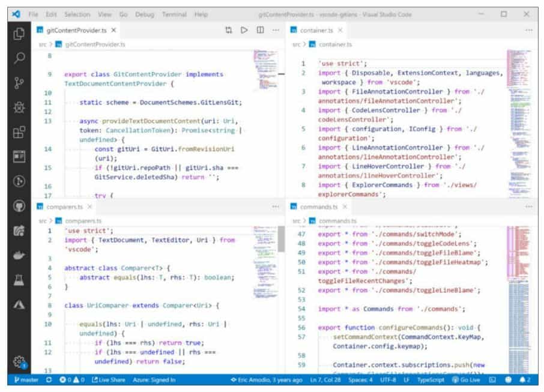Open the Debug (bug) view

pyautogui.click(x=19, y=107)
